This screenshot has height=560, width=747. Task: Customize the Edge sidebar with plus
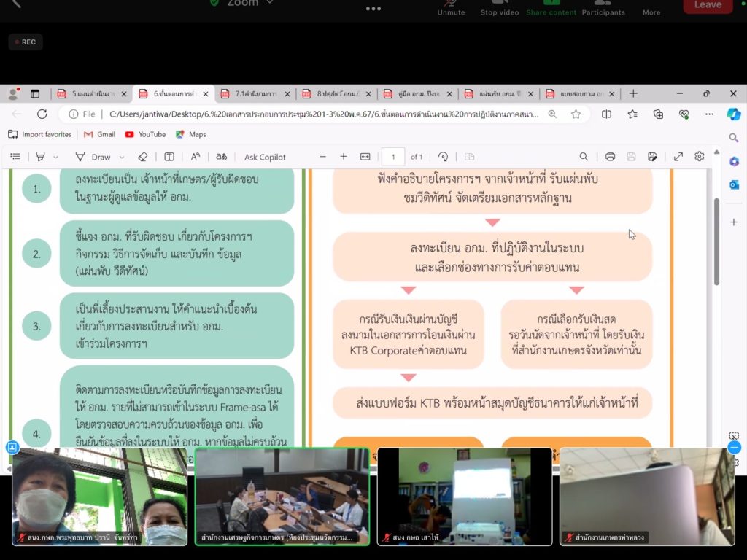[734, 222]
